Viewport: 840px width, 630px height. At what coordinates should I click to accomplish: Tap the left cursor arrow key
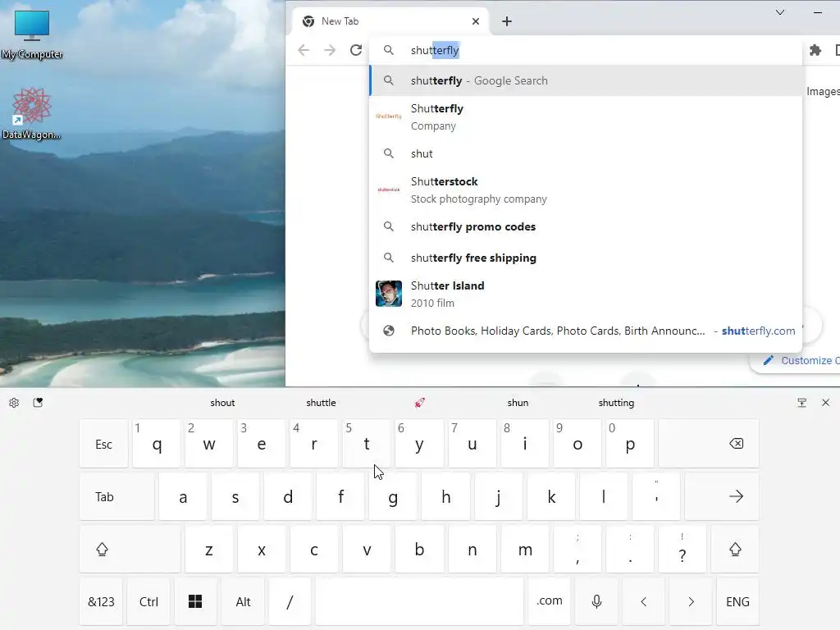[643, 601]
